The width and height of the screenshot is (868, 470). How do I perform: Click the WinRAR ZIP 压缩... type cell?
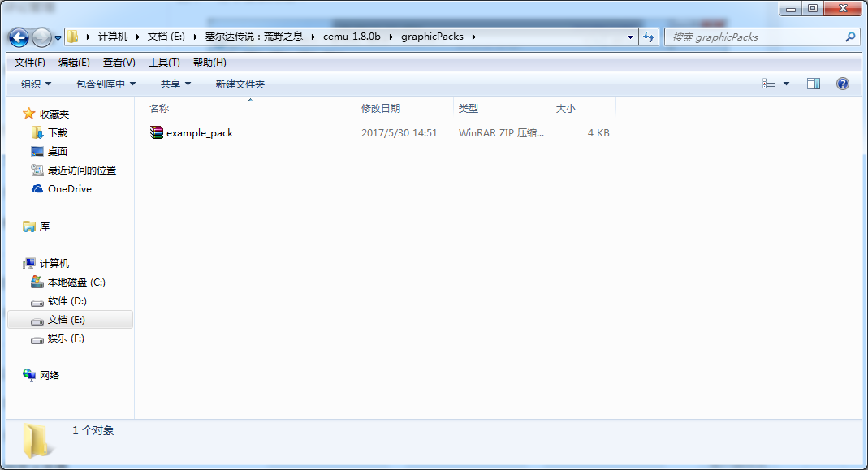[x=501, y=133]
